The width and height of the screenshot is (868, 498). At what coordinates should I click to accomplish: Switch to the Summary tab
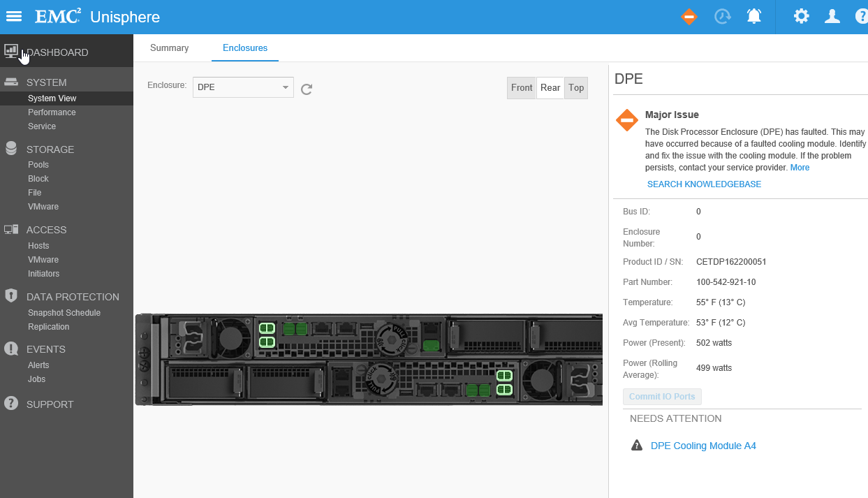point(169,47)
